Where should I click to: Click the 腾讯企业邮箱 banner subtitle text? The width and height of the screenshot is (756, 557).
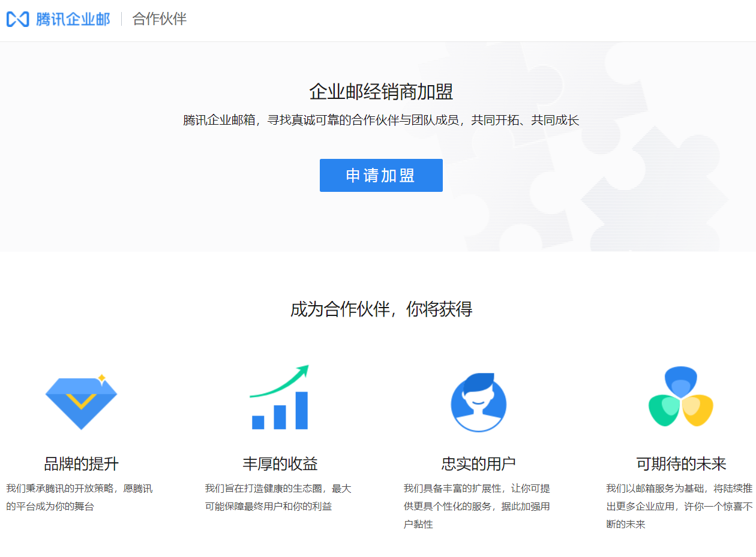381,121
